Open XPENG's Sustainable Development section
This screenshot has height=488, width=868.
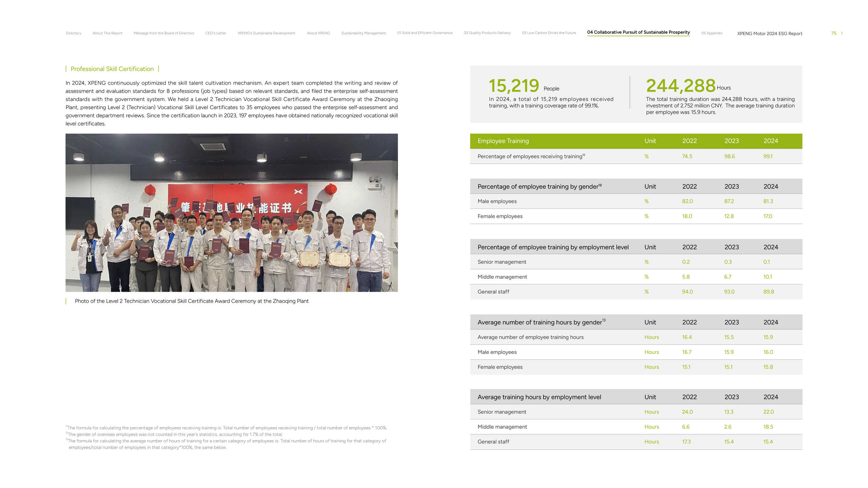point(266,33)
